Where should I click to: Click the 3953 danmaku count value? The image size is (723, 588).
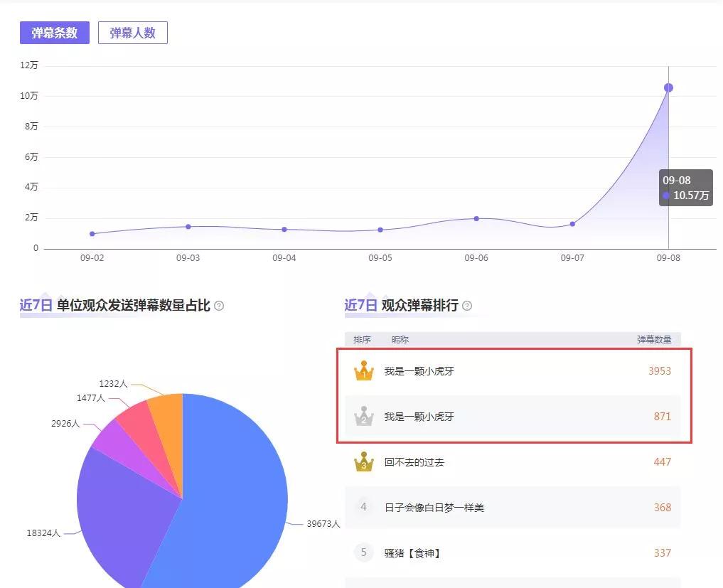pyautogui.click(x=660, y=370)
